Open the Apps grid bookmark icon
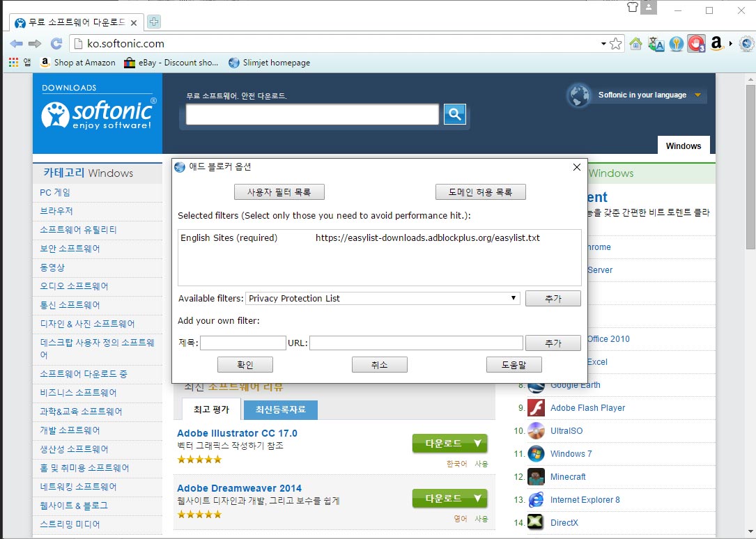 point(13,62)
